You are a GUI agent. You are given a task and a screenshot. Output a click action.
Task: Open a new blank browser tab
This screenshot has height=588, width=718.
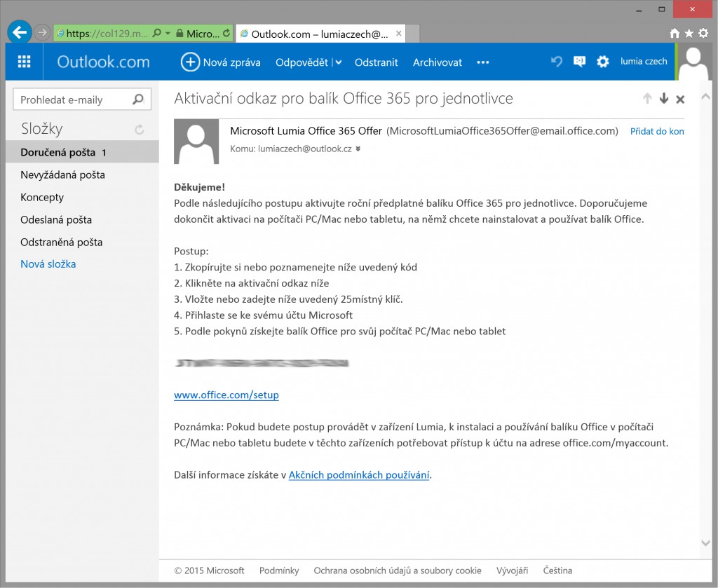pos(412,34)
